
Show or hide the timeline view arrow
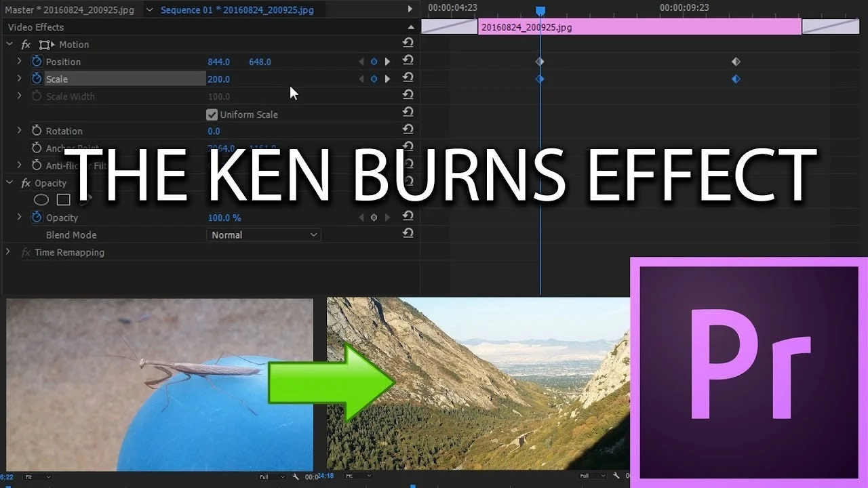pos(410,9)
